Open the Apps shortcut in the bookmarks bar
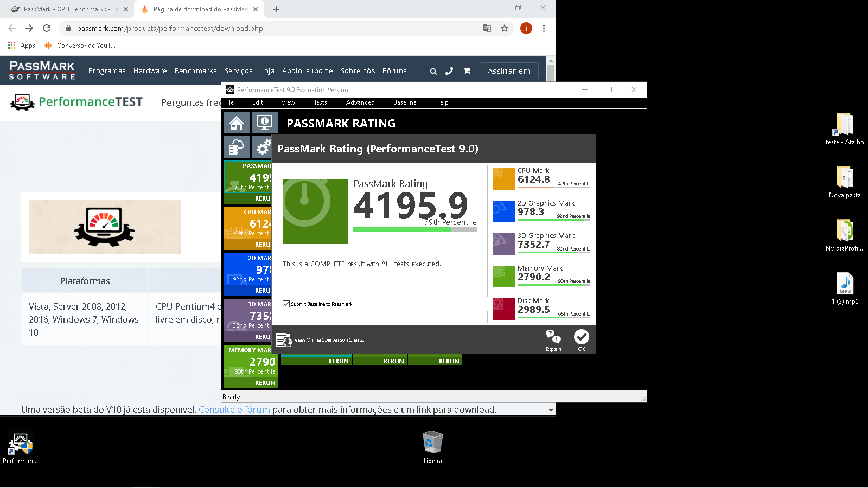This screenshot has width=868, height=488. pos(22,46)
